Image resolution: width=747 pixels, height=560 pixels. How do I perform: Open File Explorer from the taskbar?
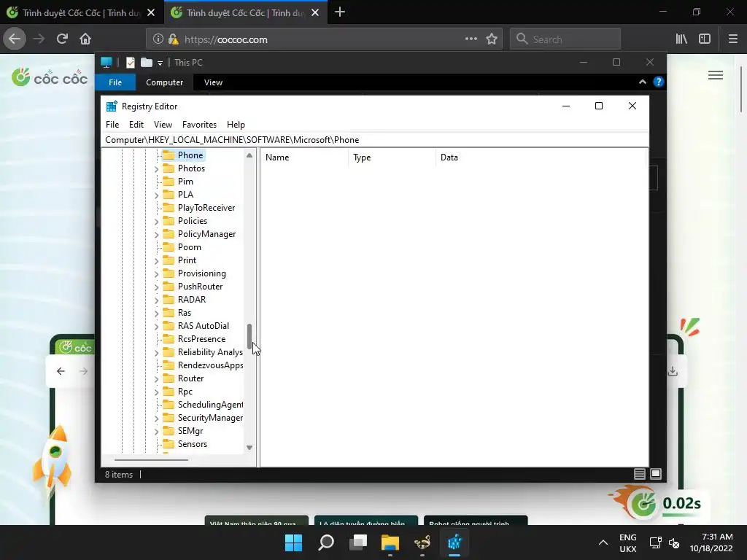[390, 542]
